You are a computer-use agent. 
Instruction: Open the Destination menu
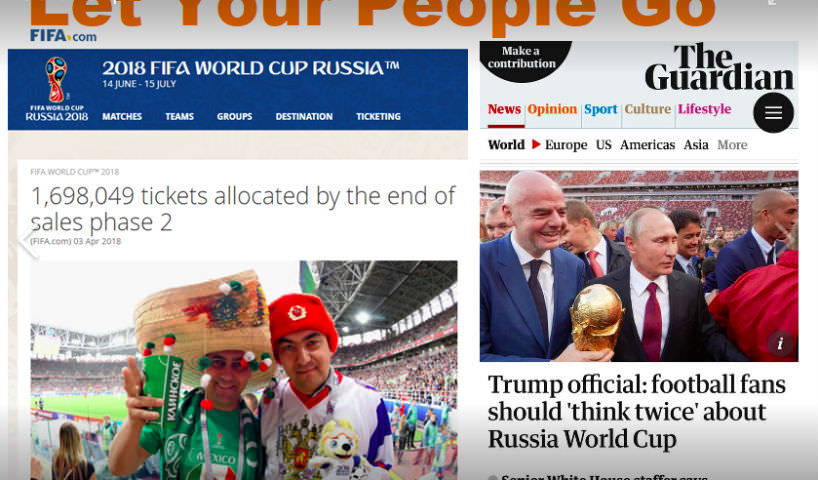click(x=304, y=116)
